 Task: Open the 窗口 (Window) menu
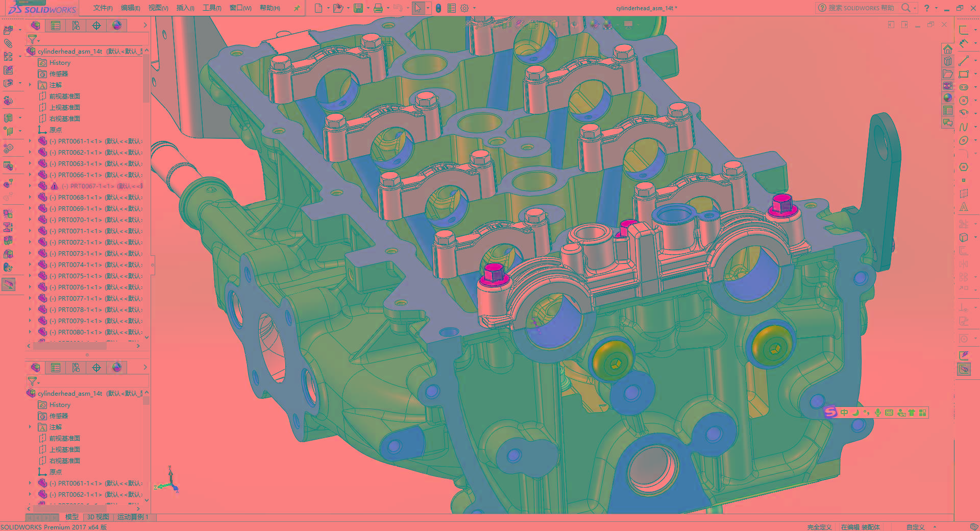[x=240, y=8]
